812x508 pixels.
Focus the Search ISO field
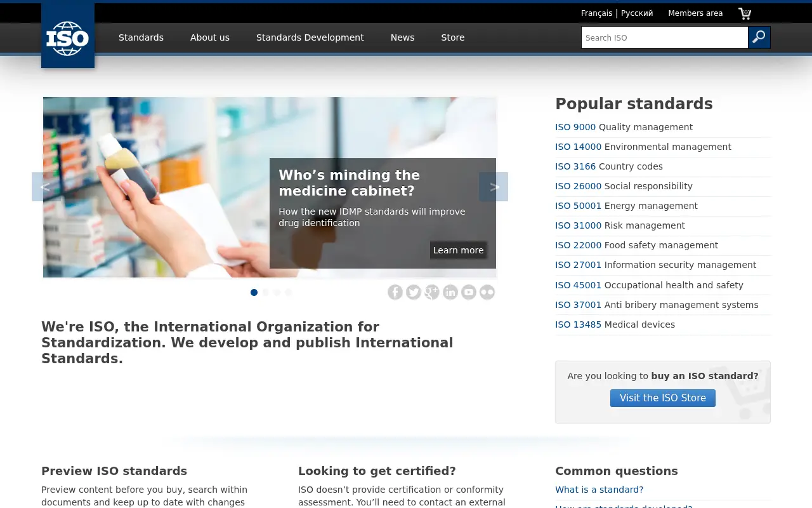[665, 37]
